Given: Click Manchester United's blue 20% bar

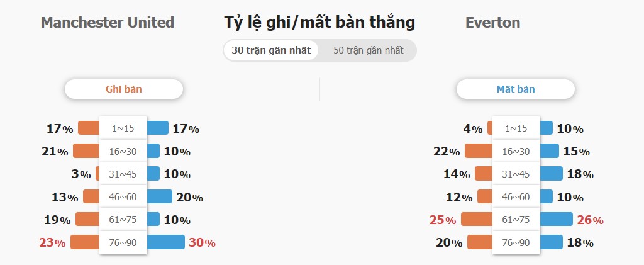Looking at the screenshot, I should [159, 196].
